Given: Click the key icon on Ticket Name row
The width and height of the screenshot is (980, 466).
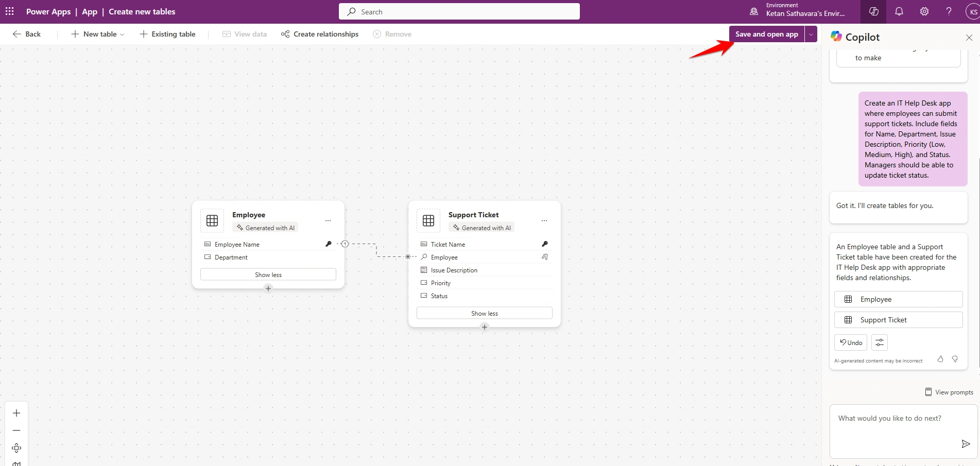Looking at the screenshot, I should coord(545,244).
